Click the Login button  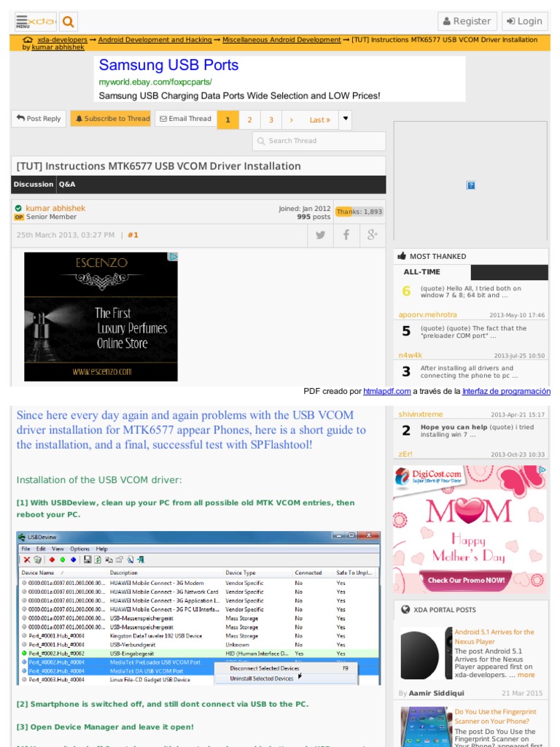point(525,21)
